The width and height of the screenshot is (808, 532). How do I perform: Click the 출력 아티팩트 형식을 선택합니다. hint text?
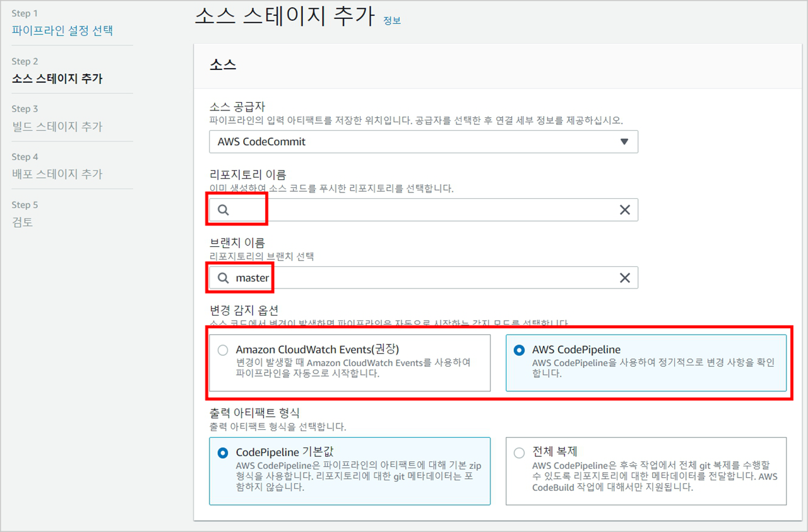tap(278, 427)
